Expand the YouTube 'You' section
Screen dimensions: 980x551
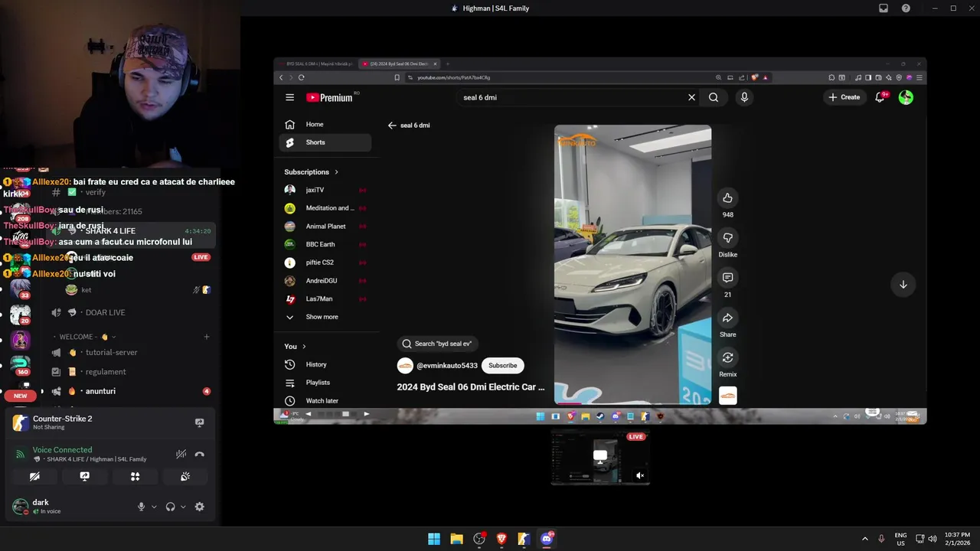296,347
